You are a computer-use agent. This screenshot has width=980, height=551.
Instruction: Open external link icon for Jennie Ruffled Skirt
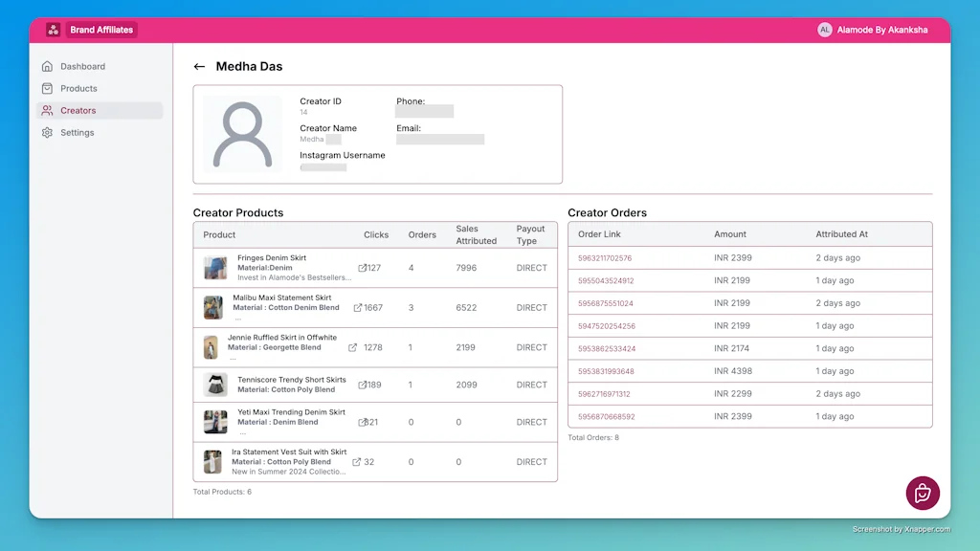pos(352,347)
